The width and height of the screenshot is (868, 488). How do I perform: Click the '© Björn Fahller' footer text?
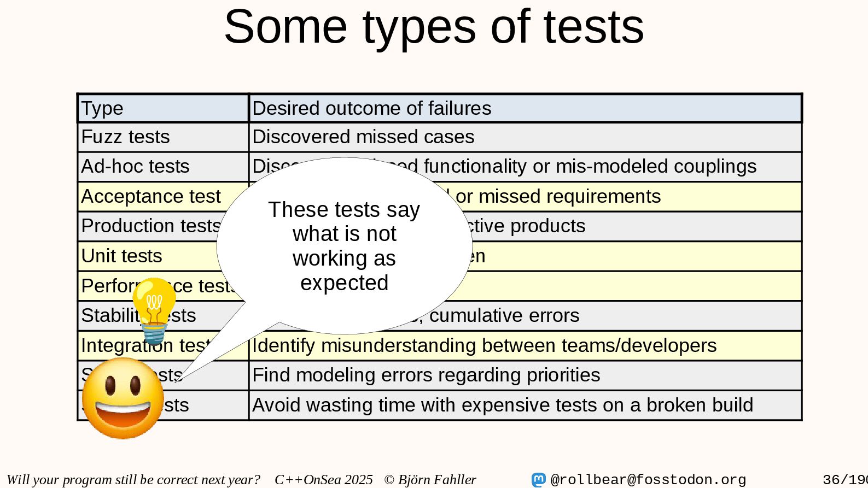[430, 480]
